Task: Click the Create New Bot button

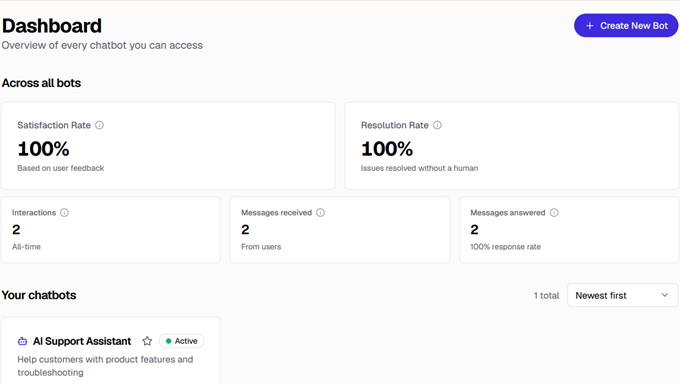Action: tap(626, 26)
